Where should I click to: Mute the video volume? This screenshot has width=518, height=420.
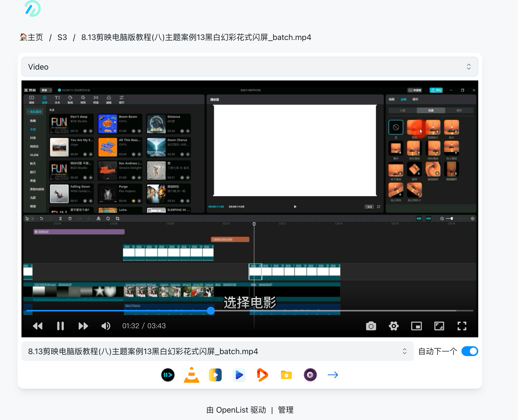click(x=106, y=326)
